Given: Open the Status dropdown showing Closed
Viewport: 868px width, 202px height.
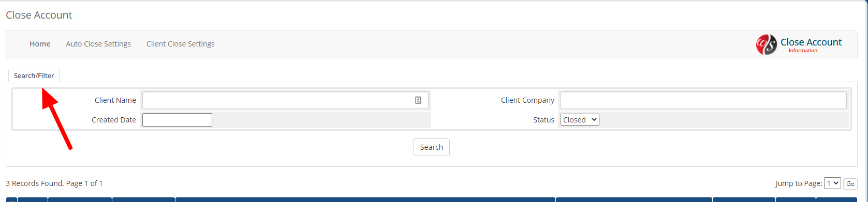Looking at the screenshot, I should 580,120.
